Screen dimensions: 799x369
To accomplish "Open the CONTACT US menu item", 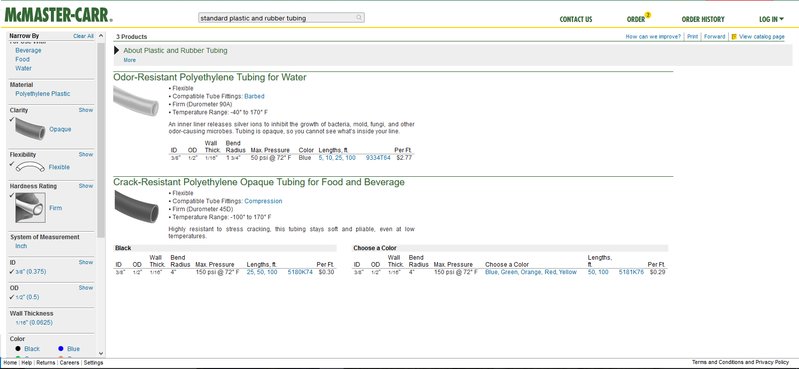I will click(x=576, y=19).
